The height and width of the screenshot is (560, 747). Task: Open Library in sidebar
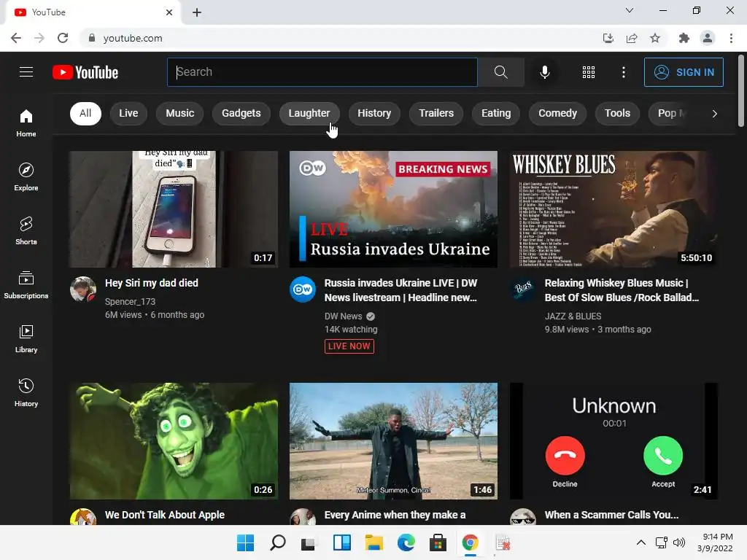tap(26, 338)
